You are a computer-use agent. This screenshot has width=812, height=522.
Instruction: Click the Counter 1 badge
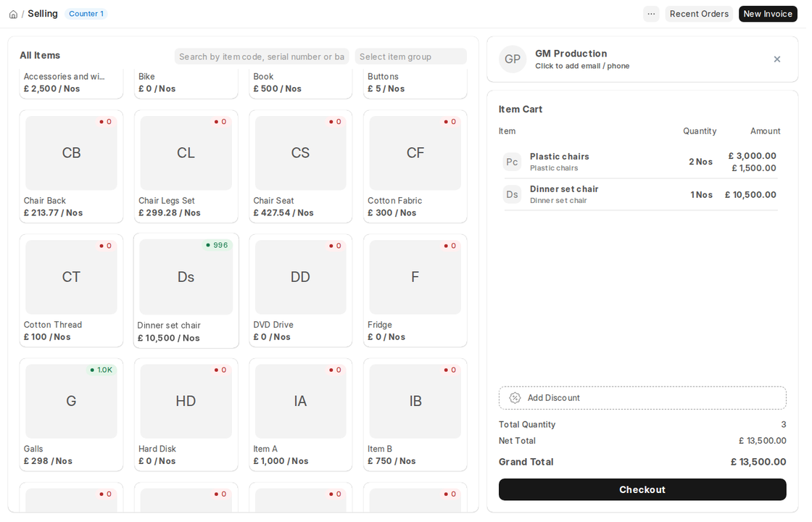coord(86,14)
